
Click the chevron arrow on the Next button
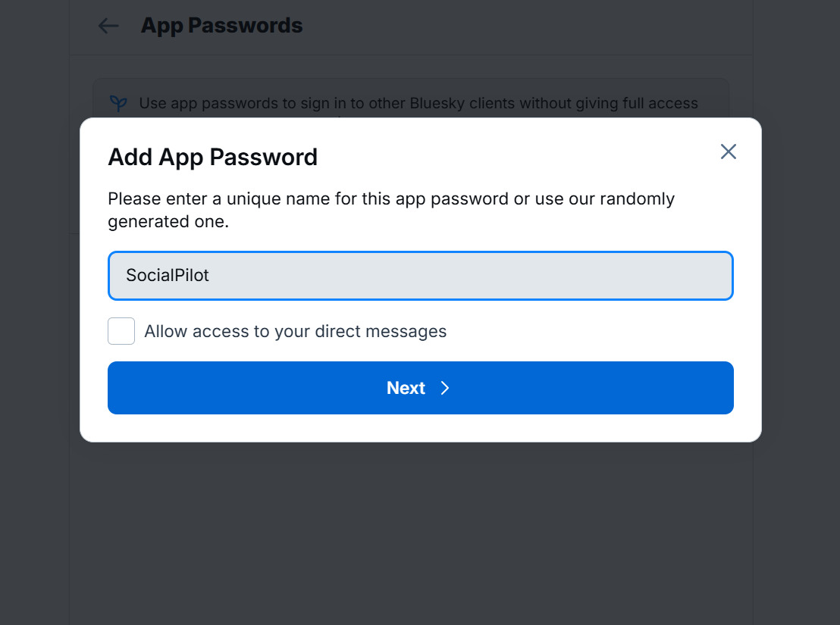(445, 388)
